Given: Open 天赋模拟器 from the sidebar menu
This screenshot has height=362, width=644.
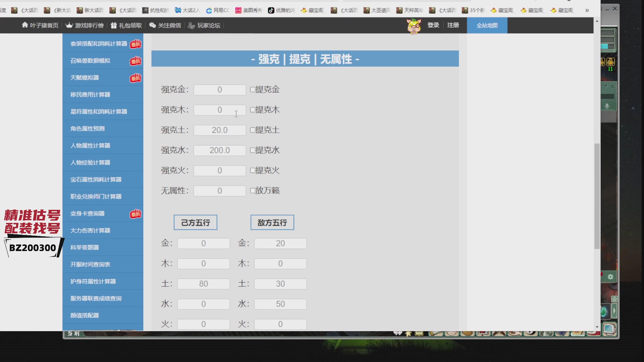Looking at the screenshot, I should pyautogui.click(x=84, y=77).
